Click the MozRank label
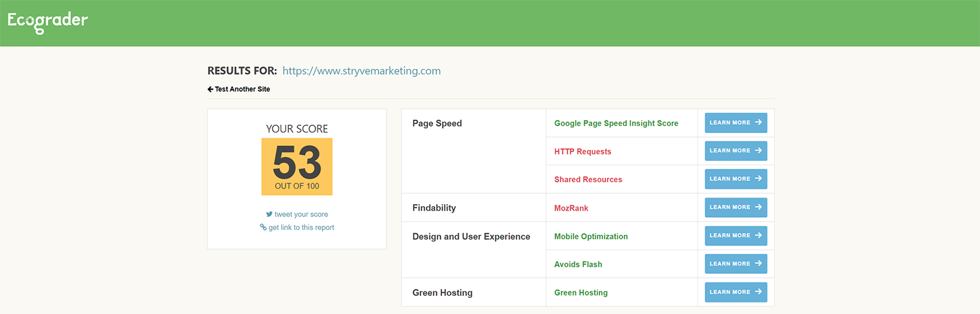980x314 pixels. (571, 208)
